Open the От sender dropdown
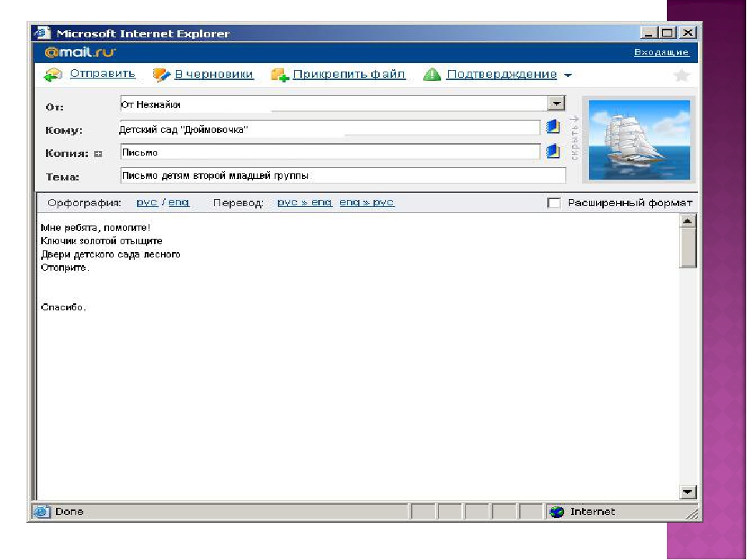Viewport: 747px width, 560px height. click(x=556, y=103)
